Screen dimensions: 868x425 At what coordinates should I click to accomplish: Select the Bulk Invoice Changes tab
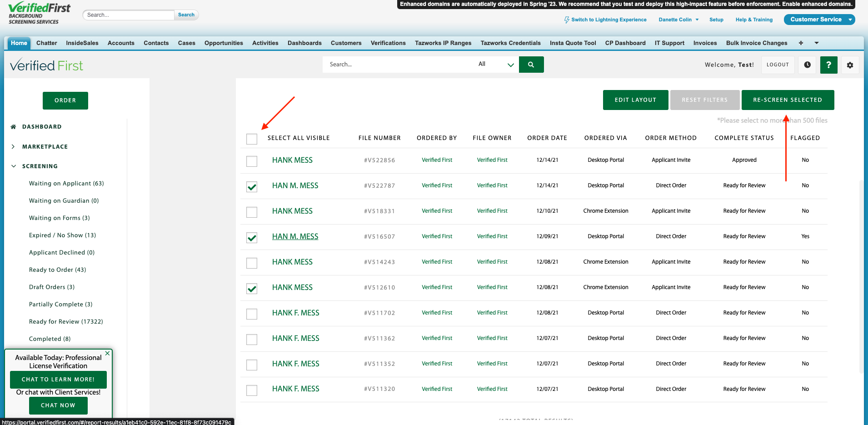pyautogui.click(x=756, y=43)
